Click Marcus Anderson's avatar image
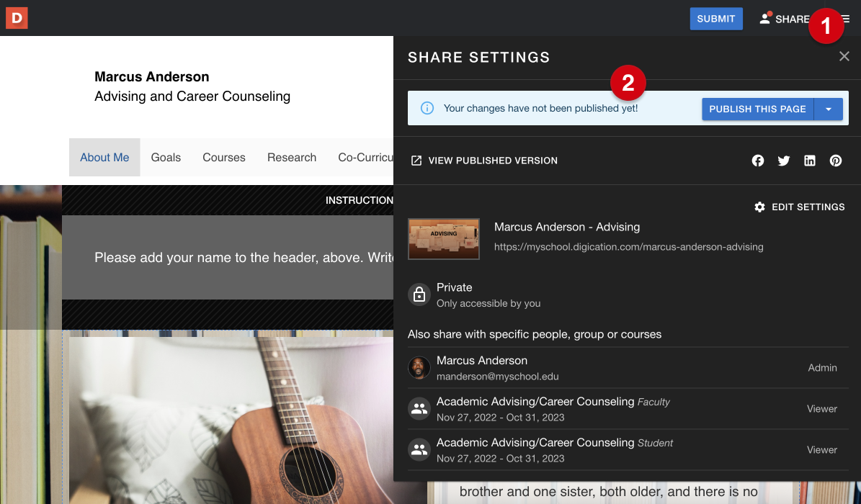 419,368
